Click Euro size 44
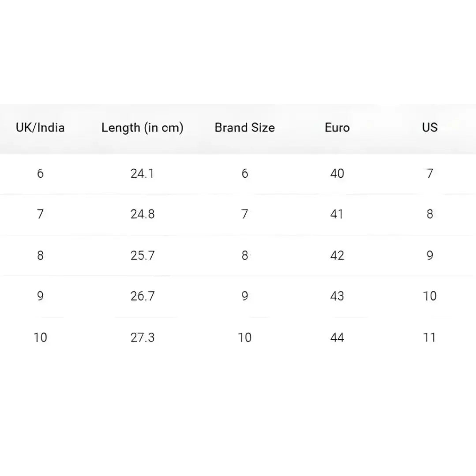476x476 pixels. pyautogui.click(x=337, y=337)
